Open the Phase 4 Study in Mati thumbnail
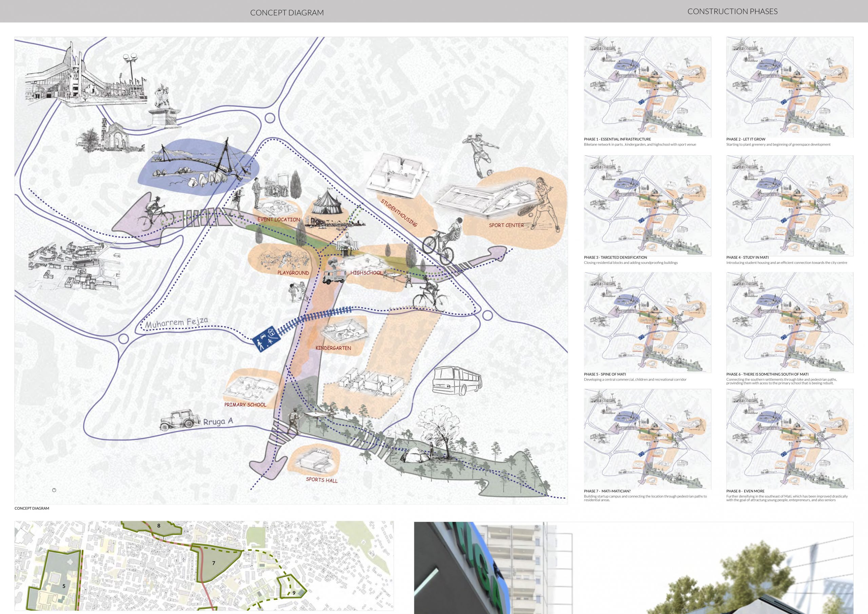 pos(789,205)
